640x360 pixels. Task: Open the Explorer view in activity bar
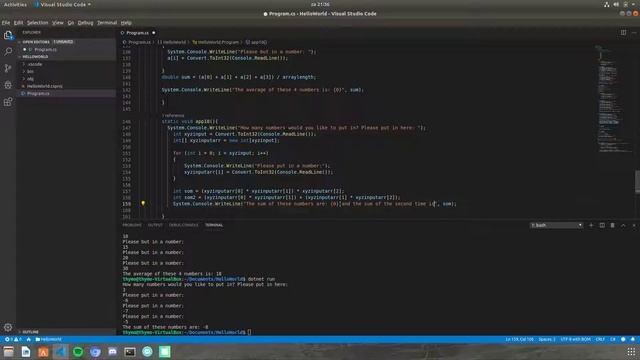click(8, 36)
